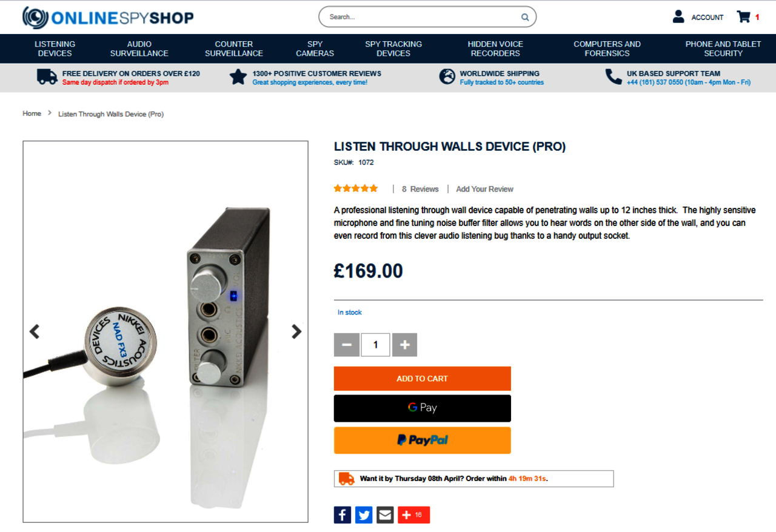Open Add Your Review link

coord(484,189)
